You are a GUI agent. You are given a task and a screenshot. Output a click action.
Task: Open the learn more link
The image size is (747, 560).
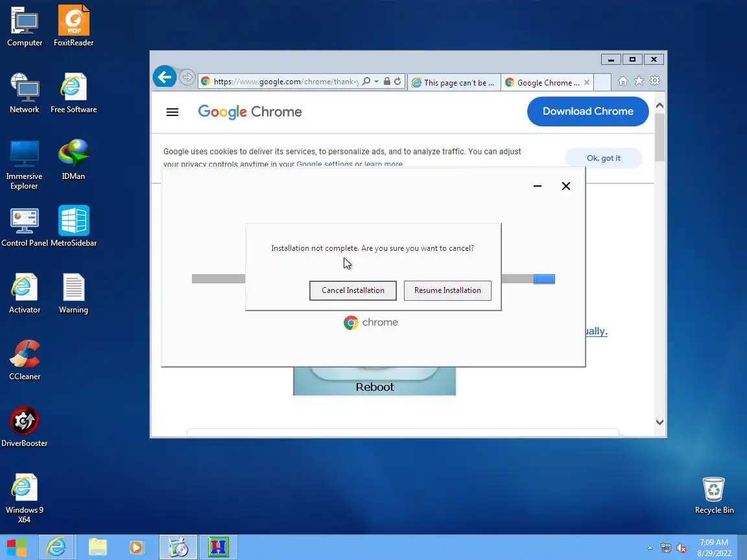point(383,164)
